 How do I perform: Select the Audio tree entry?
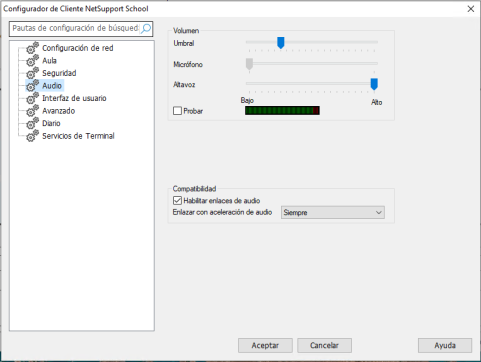(x=52, y=86)
